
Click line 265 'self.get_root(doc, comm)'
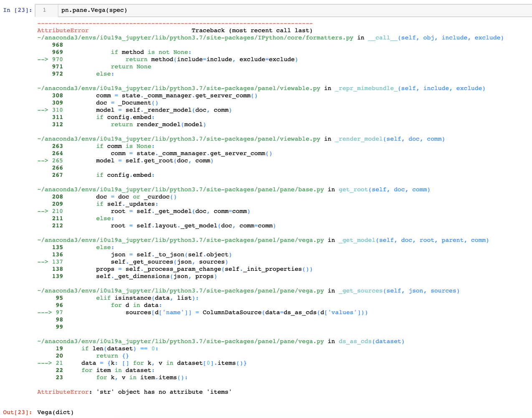point(155,161)
